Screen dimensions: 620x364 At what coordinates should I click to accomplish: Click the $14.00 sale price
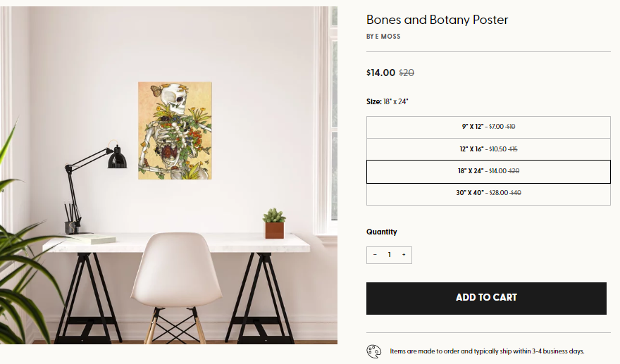click(380, 73)
